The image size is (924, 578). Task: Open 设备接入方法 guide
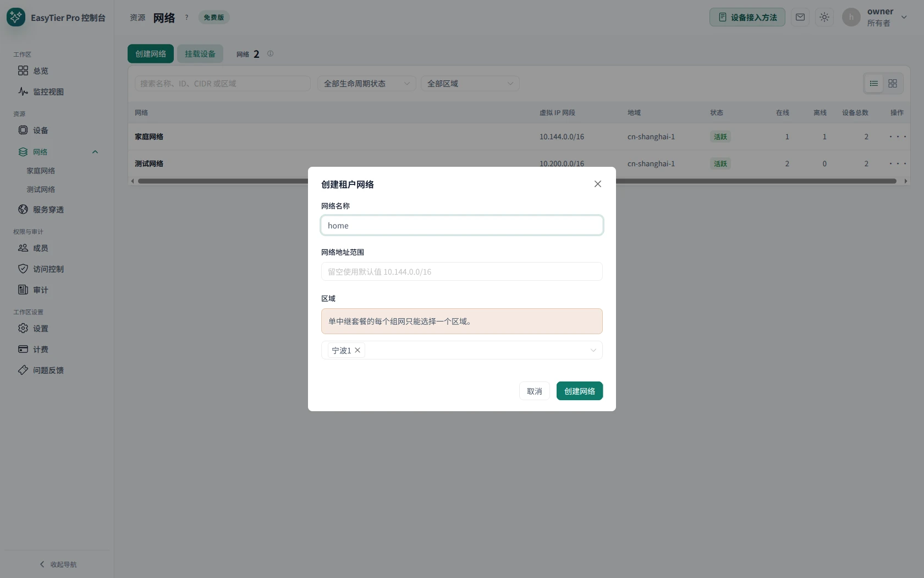point(747,17)
